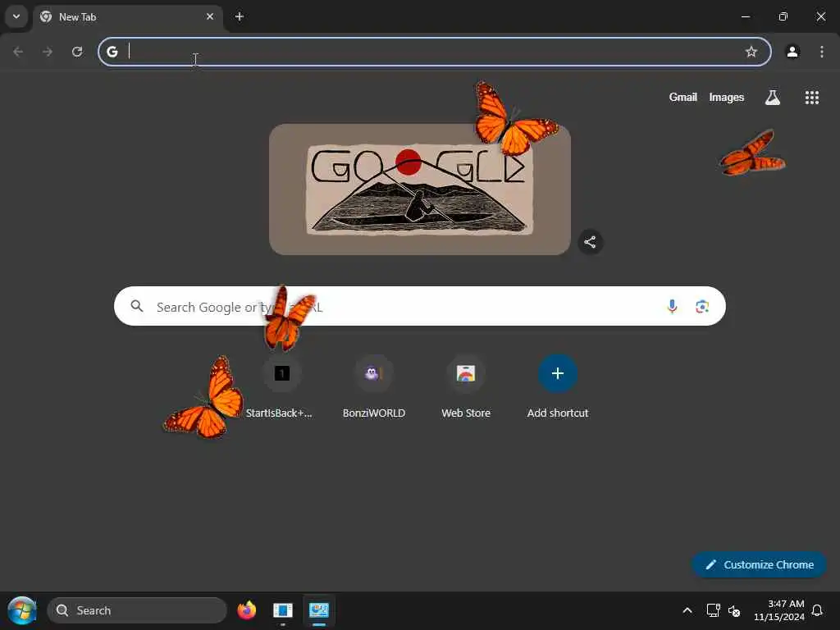This screenshot has height=630, width=840.
Task: Open the clock showing 3:47 AM
Action: pos(779,610)
